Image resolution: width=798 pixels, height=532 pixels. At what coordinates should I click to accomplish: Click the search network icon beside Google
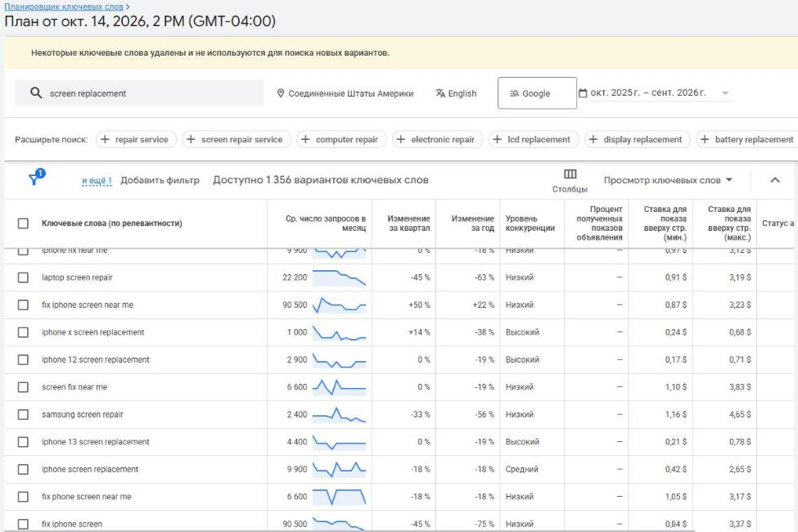coord(515,93)
